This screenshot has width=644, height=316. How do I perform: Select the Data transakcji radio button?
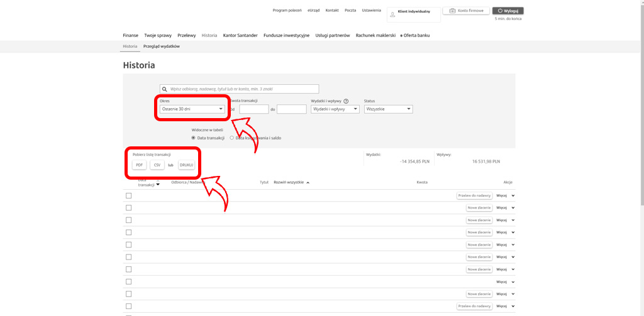click(194, 138)
